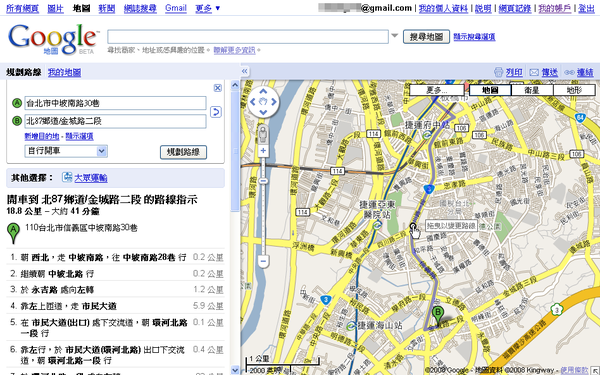
Task: Click 登出 link
Action: 586,8
